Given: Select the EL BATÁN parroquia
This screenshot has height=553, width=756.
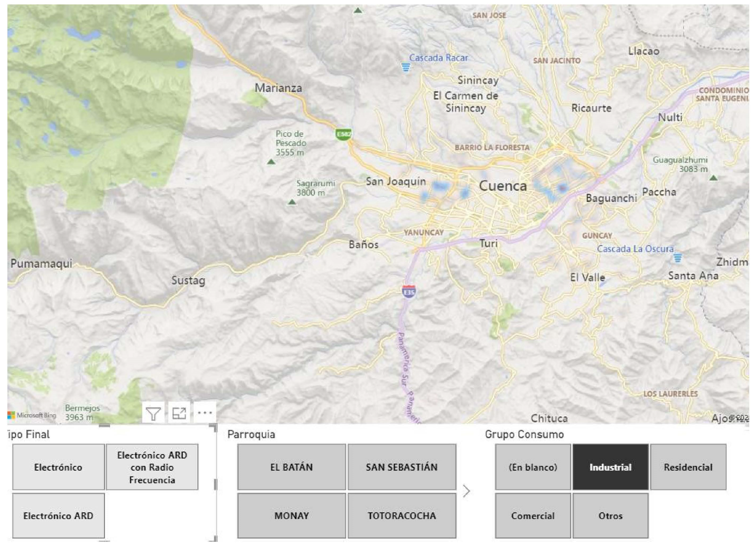Looking at the screenshot, I should tap(291, 467).
